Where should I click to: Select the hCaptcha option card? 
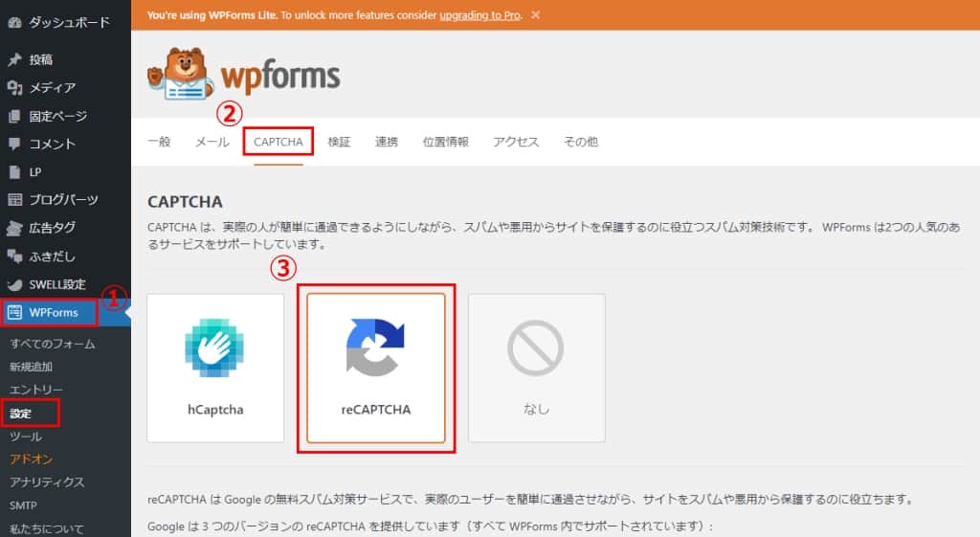coord(215,369)
